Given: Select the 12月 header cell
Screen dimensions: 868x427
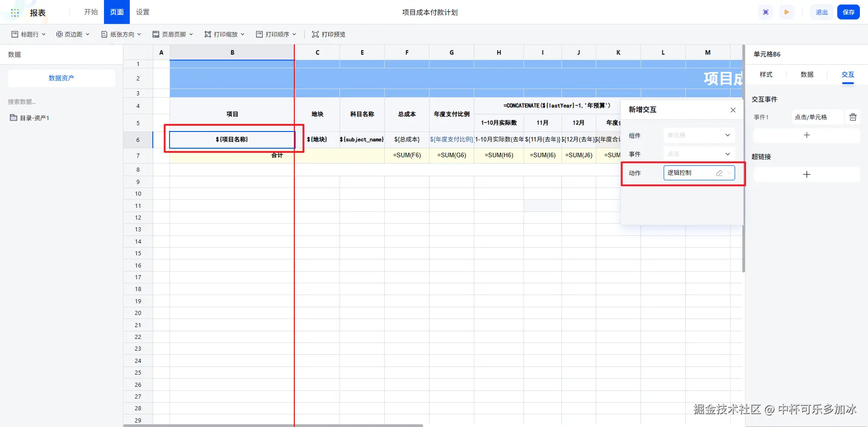Looking at the screenshot, I should [x=579, y=123].
